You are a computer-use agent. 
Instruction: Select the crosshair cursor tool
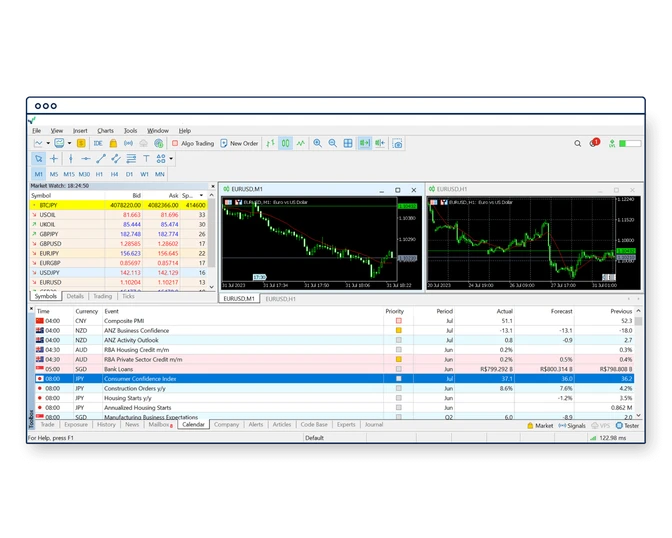(54, 159)
